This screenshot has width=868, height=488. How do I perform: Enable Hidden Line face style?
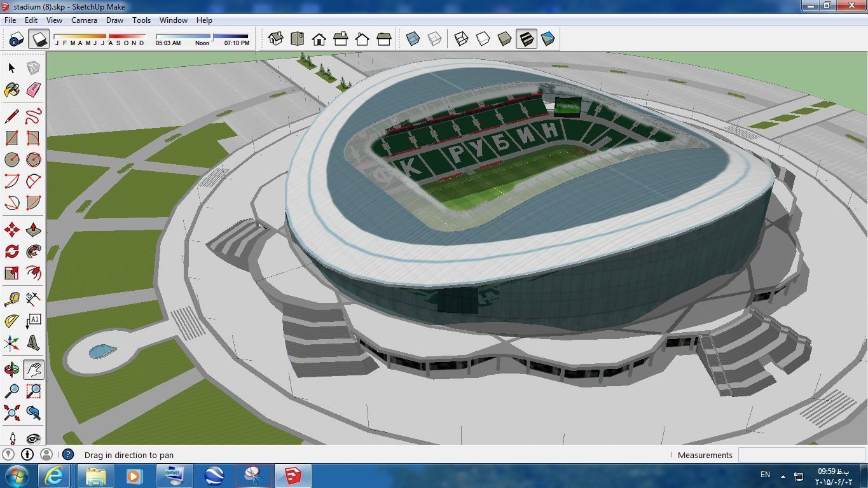(x=483, y=39)
